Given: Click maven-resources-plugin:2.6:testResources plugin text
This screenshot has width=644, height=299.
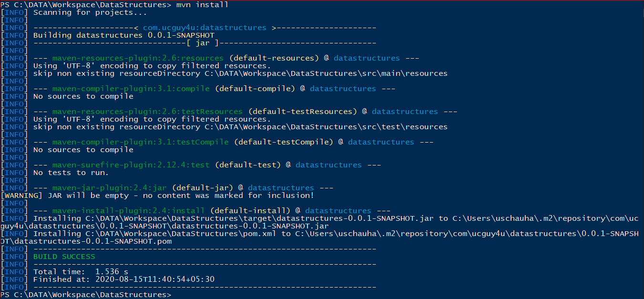Looking at the screenshot, I should tap(147, 112).
